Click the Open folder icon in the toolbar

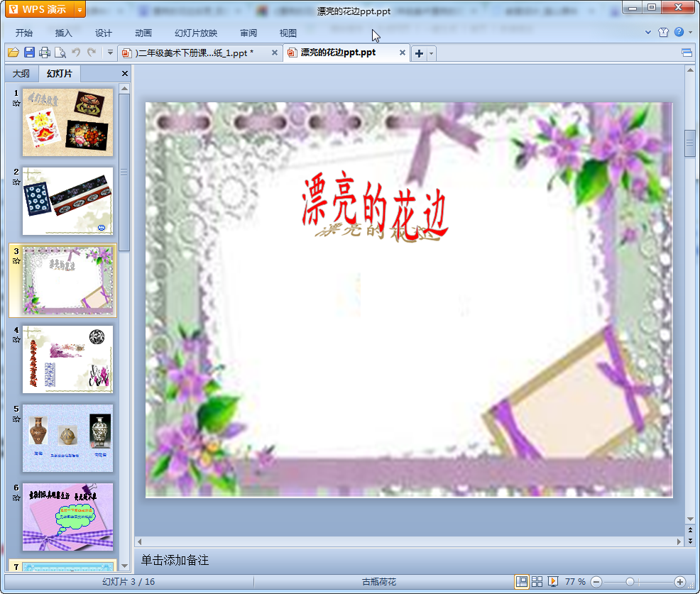pyautogui.click(x=13, y=53)
